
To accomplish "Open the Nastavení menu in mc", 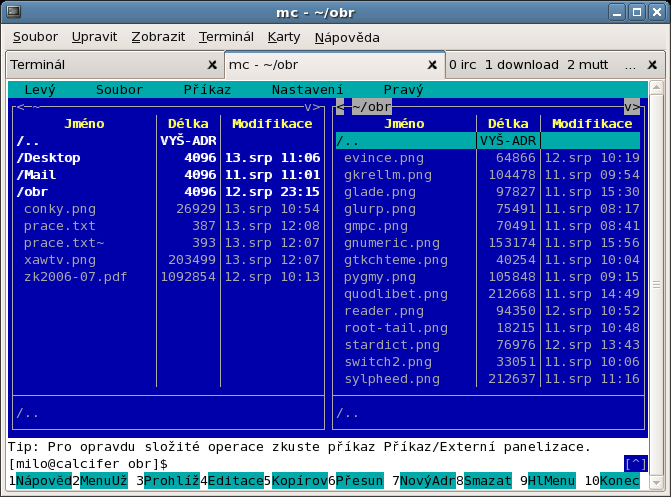I will coord(307,90).
